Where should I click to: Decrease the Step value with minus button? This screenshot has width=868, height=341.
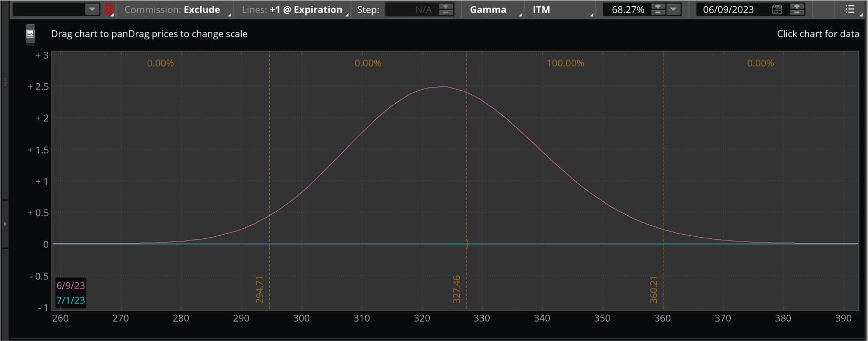pyautogui.click(x=446, y=13)
